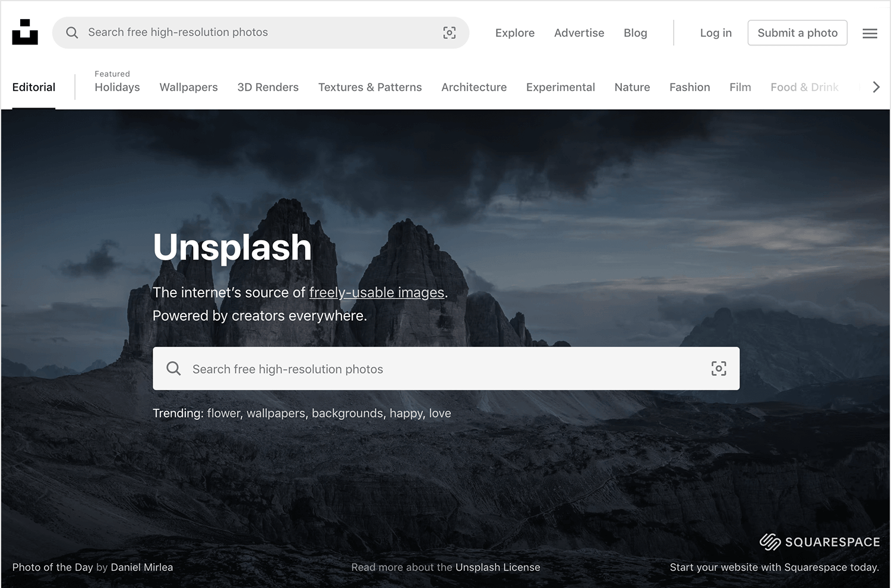Switch to Wallpapers category
The image size is (891, 588).
188,87
